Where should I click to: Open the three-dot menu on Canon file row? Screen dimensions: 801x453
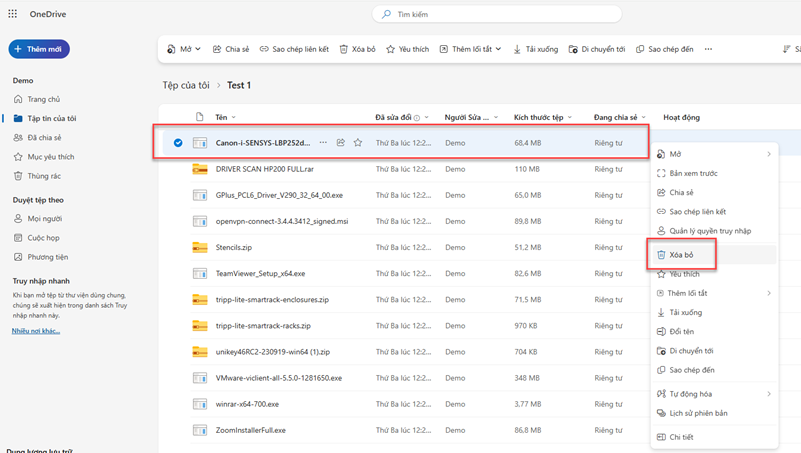coord(323,143)
